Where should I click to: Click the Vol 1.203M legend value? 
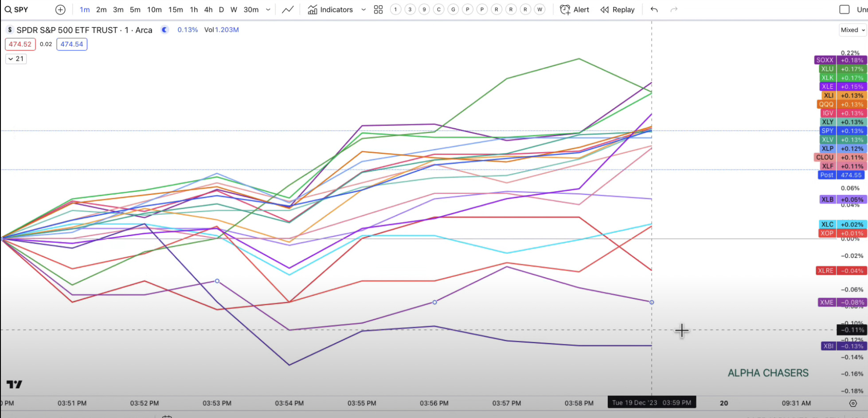click(x=222, y=30)
